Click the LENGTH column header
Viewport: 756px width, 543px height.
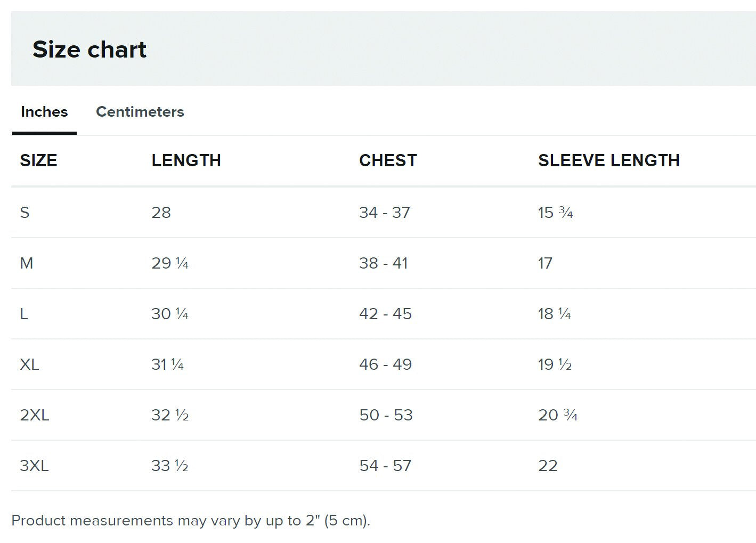pyautogui.click(x=186, y=160)
